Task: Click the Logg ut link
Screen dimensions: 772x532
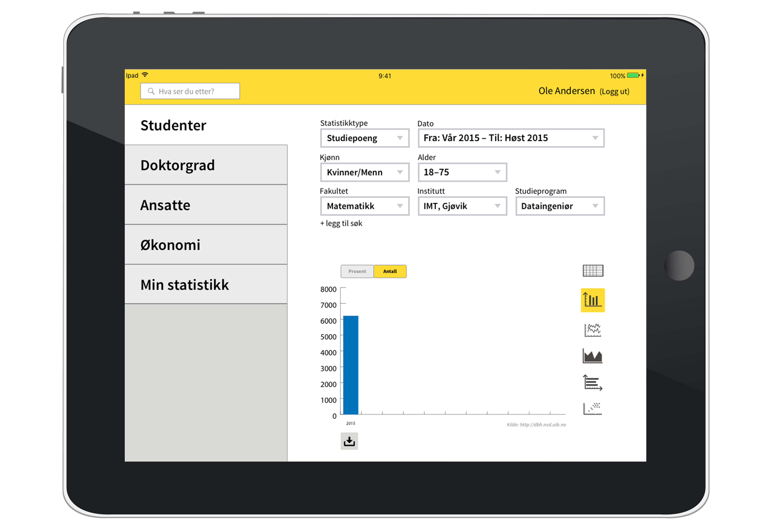Action: pyautogui.click(x=614, y=91)
